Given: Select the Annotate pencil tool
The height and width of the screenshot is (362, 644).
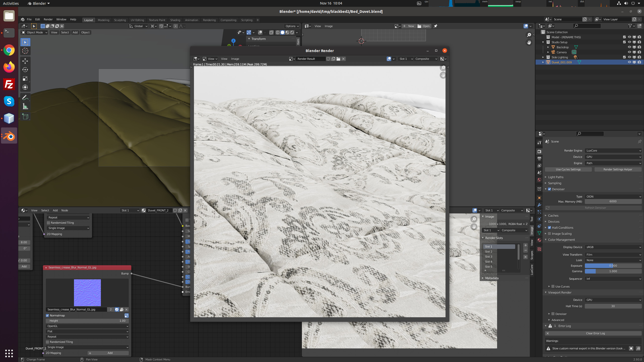Looking at the screenshot, I should (25, 98).
